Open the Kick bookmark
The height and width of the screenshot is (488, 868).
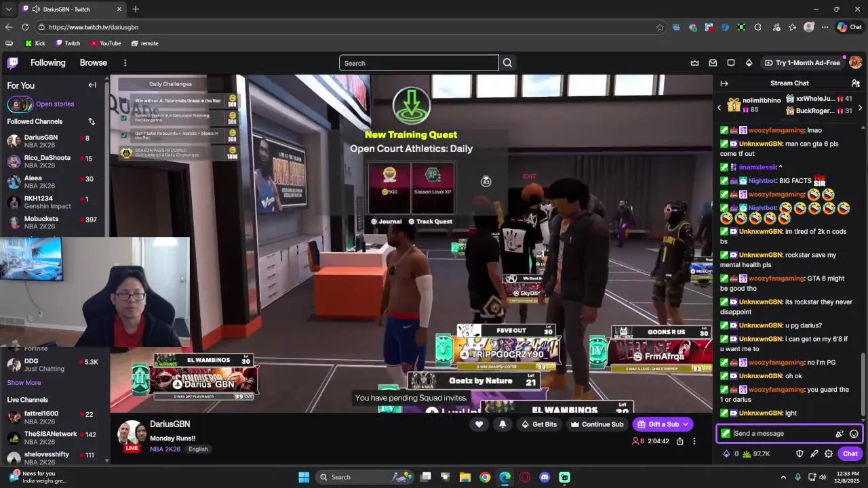(x=35, y=43)
